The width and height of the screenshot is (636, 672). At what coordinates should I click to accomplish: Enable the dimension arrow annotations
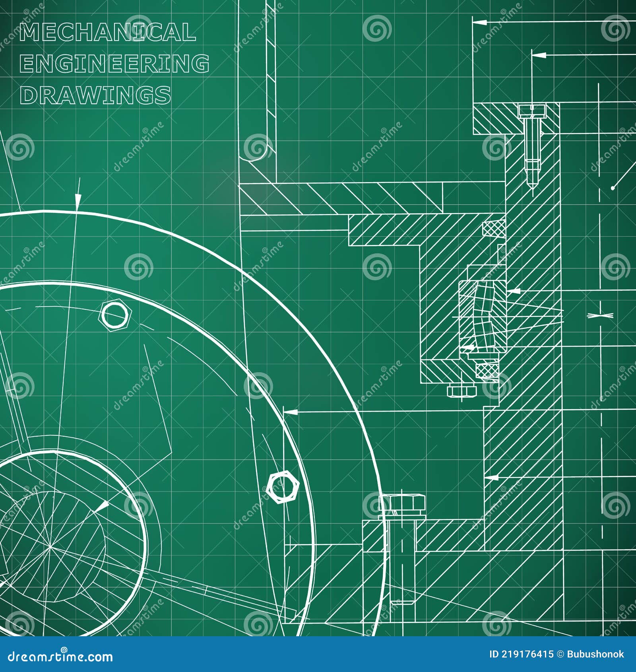[79, 198]
